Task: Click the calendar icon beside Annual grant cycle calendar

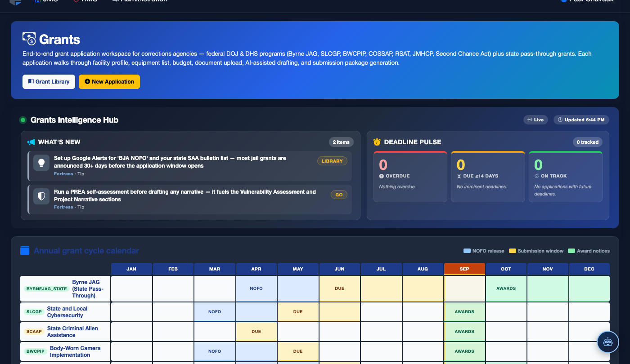Action: [25, 251]
